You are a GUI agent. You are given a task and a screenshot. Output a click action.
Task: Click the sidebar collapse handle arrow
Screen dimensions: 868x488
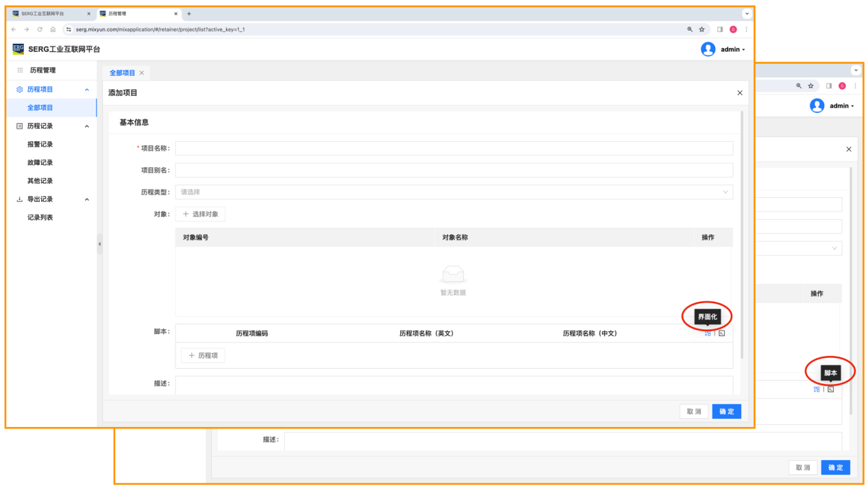(99, 244)
